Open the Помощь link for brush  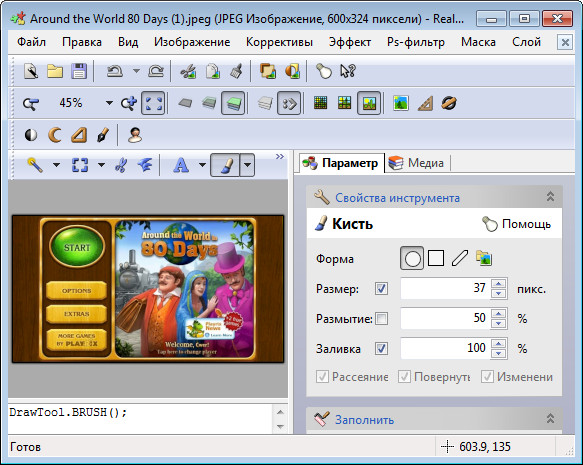(517, 224)
